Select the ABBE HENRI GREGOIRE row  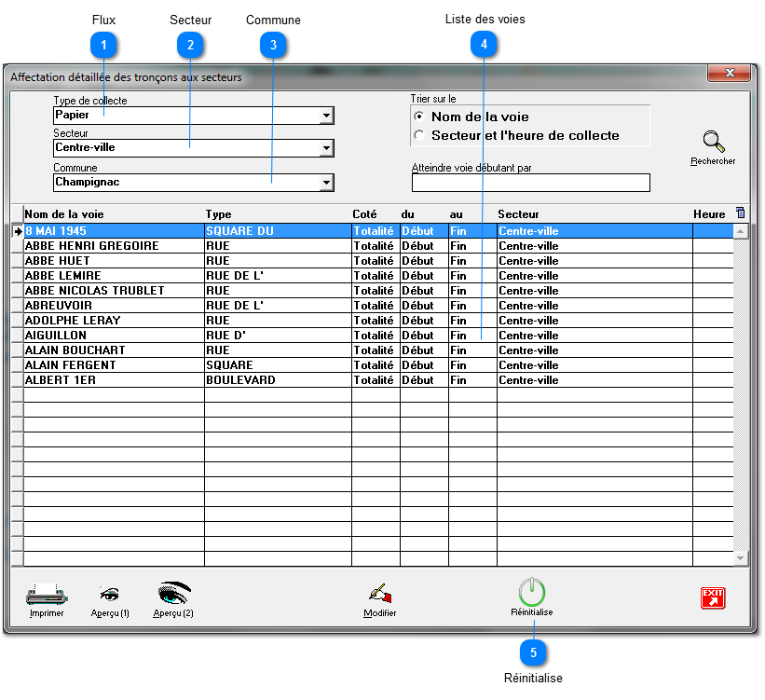tap(91, 246)
